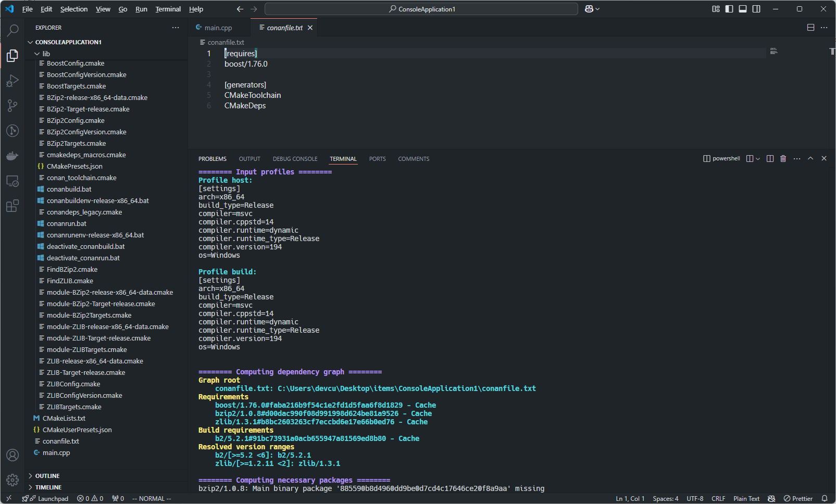Kill terminal with the trash icon

point(783,159)
